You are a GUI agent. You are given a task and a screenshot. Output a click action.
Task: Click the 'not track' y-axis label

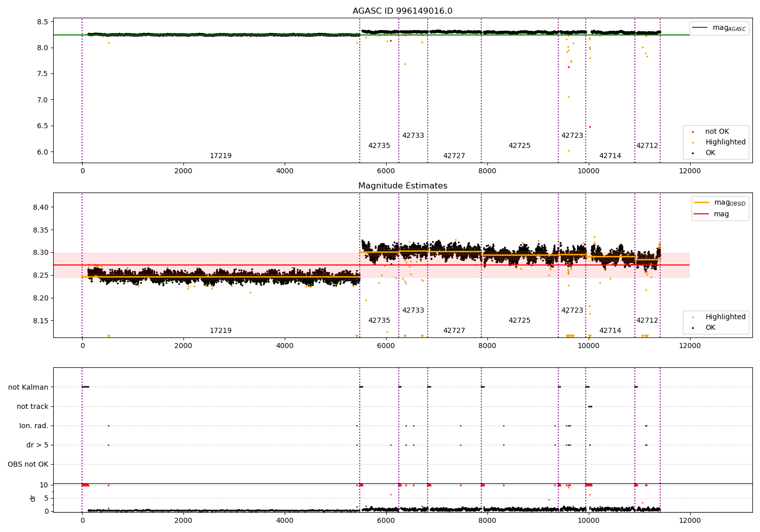pyautogui.click(x=32, y=407)
